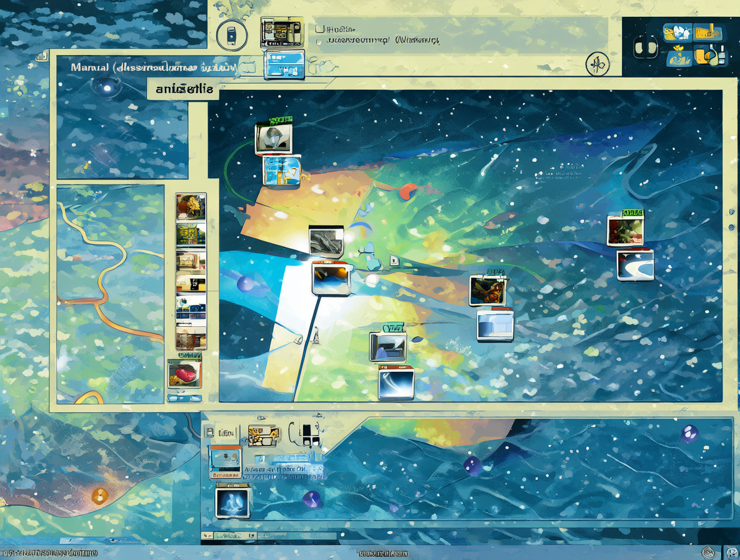
Task: Select the orange-and-blue node with the red header
Action: click(332, 278)
